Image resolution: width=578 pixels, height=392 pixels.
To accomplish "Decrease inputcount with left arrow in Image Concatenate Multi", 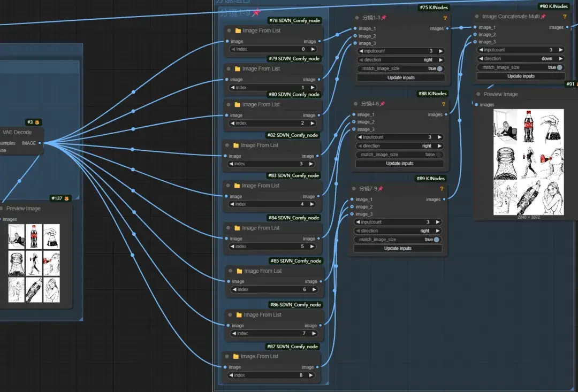I will (x=481, y=50).
